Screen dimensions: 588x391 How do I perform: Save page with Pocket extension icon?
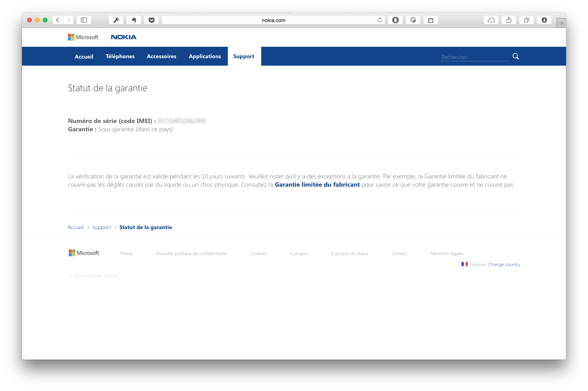coord(152,20)
